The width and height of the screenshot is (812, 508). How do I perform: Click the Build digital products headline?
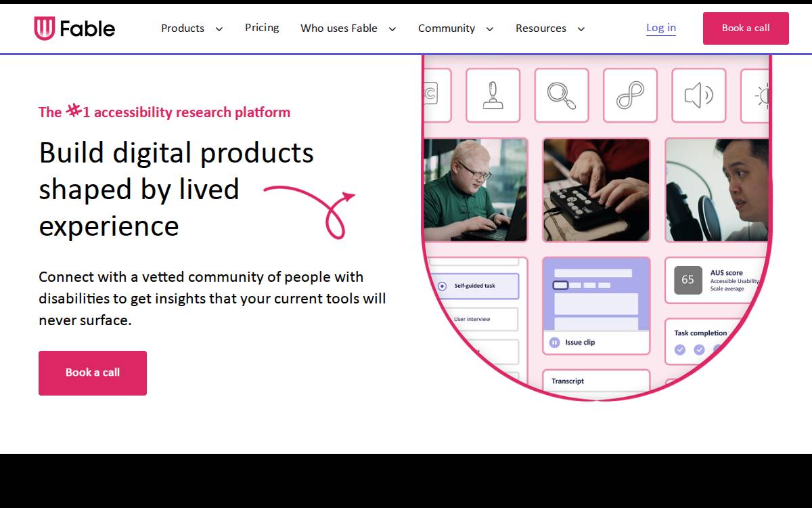click(176, 189)
